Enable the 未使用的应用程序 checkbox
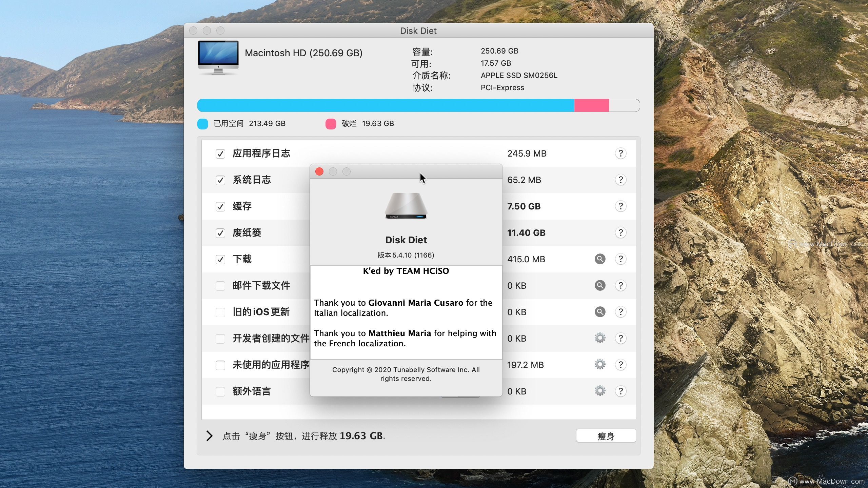This screenshot has height=488, width=868. (220, 365)
